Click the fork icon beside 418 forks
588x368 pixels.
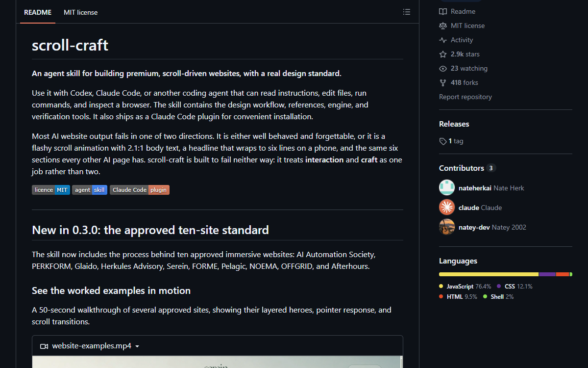443,82
